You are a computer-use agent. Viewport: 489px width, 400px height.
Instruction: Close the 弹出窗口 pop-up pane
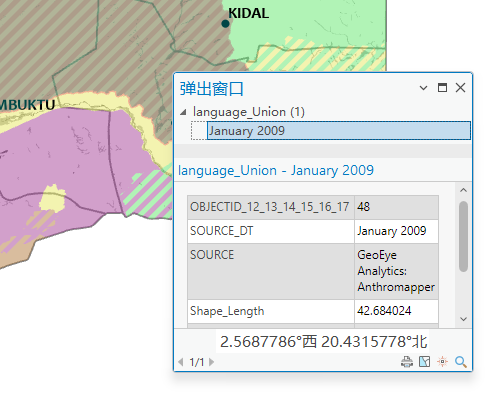point(461,88)
